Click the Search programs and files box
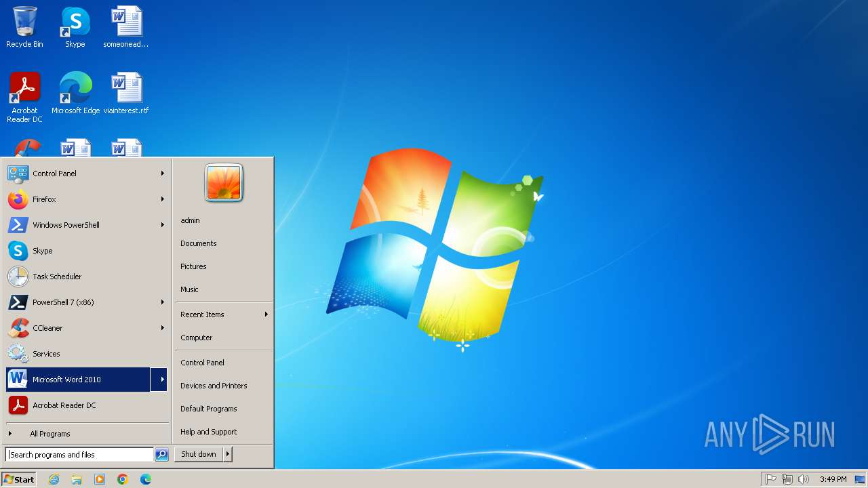This screenshot has height=488, width=868. point(79,455)
